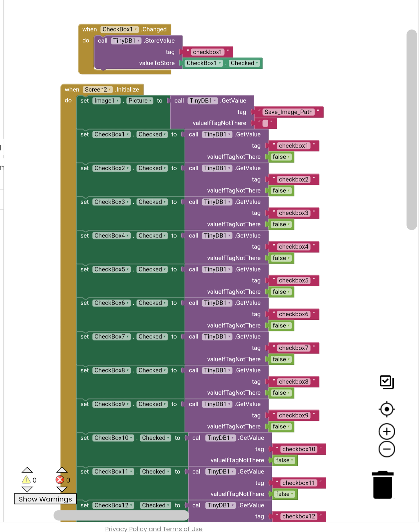Zoom in with the plus icon

387,431
